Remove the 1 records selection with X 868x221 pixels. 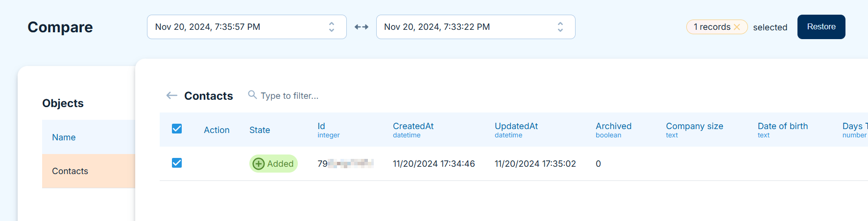point(737,27)
